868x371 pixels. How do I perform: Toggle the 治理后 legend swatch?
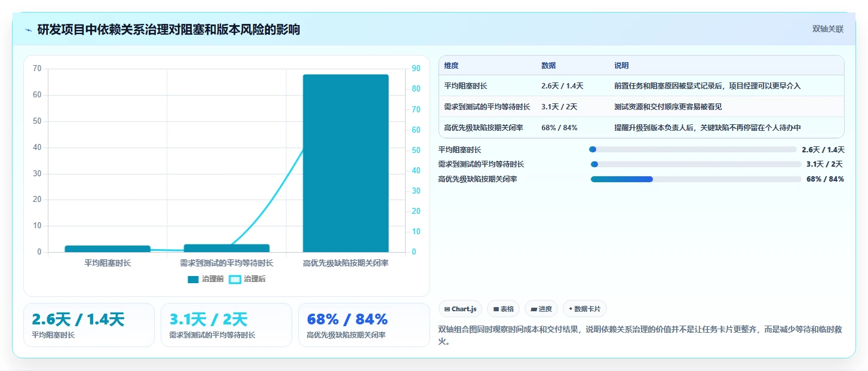point(235,279)
